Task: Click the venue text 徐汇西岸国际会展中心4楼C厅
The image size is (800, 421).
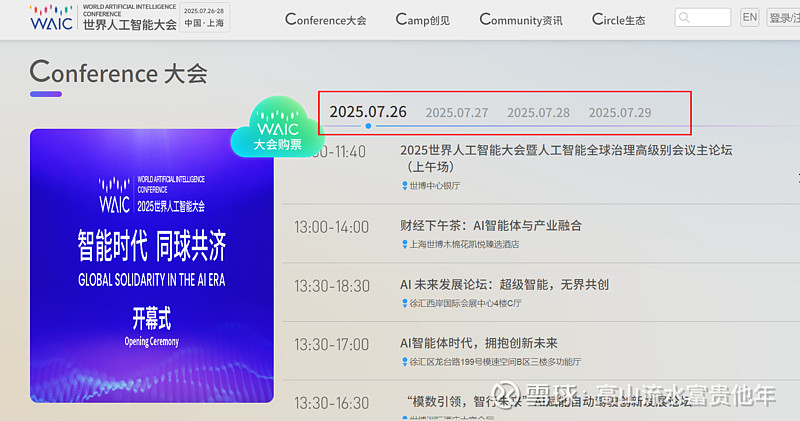Action: tap(465, 303)
